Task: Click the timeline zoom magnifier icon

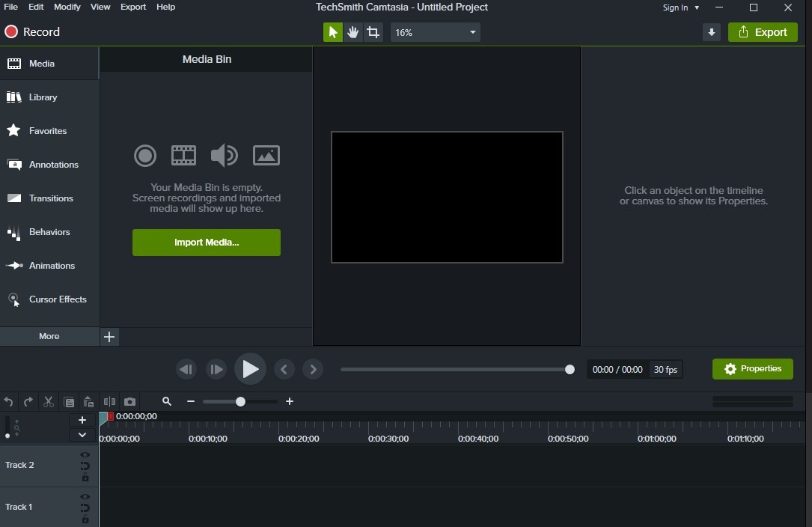Action: (167, 401)
